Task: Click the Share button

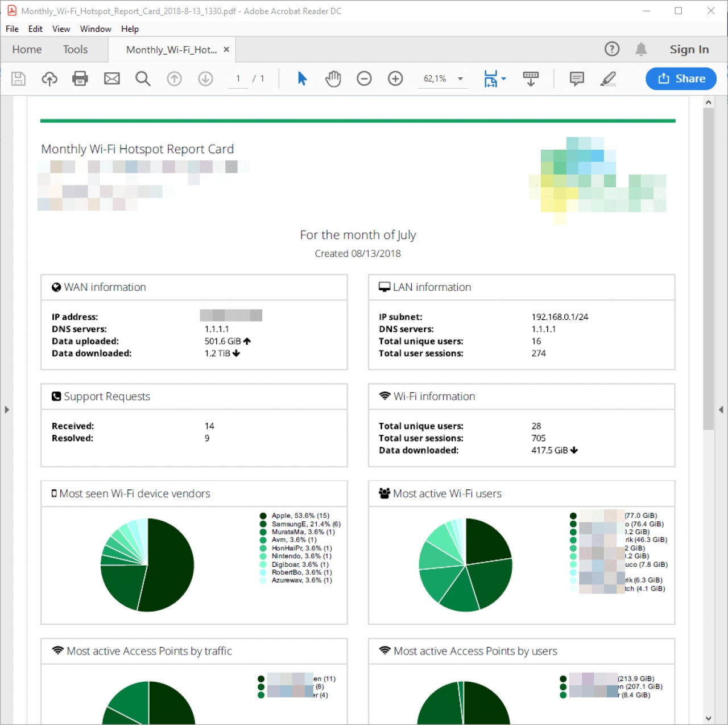Action: point(681,79)
